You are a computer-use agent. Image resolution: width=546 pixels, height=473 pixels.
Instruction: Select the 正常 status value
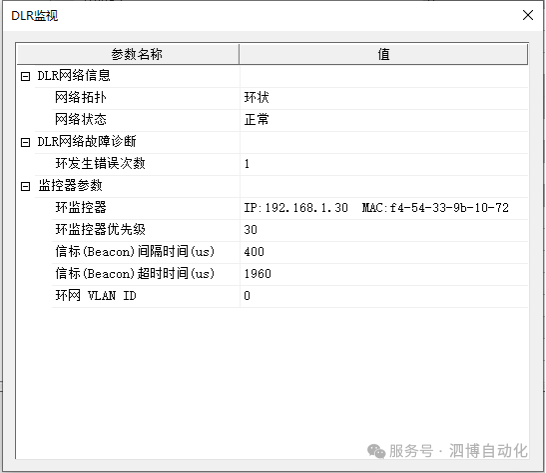[x=257, y=119]
